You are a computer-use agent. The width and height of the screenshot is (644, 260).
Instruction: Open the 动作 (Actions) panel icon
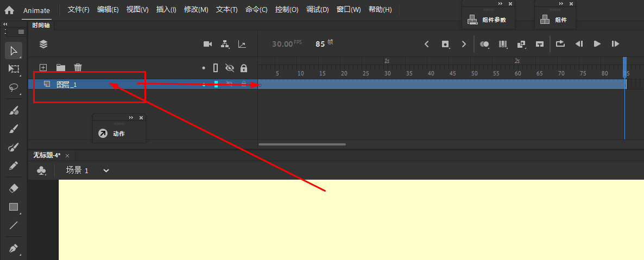click(103, 134)
